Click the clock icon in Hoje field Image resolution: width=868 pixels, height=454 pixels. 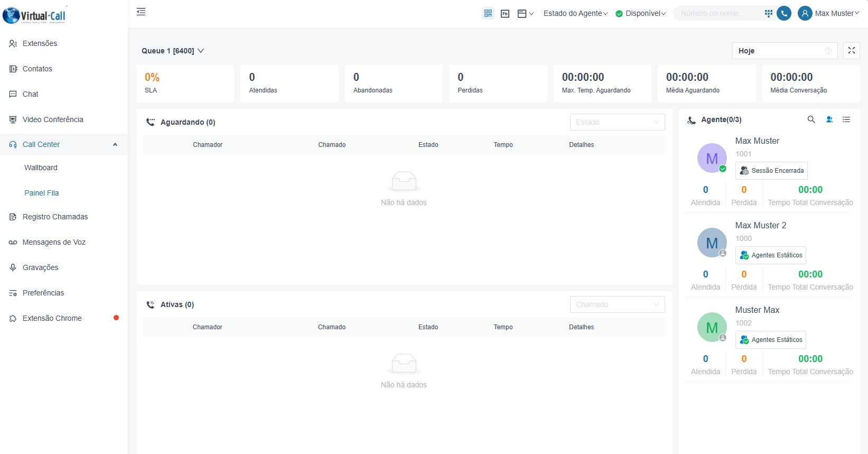828,51
